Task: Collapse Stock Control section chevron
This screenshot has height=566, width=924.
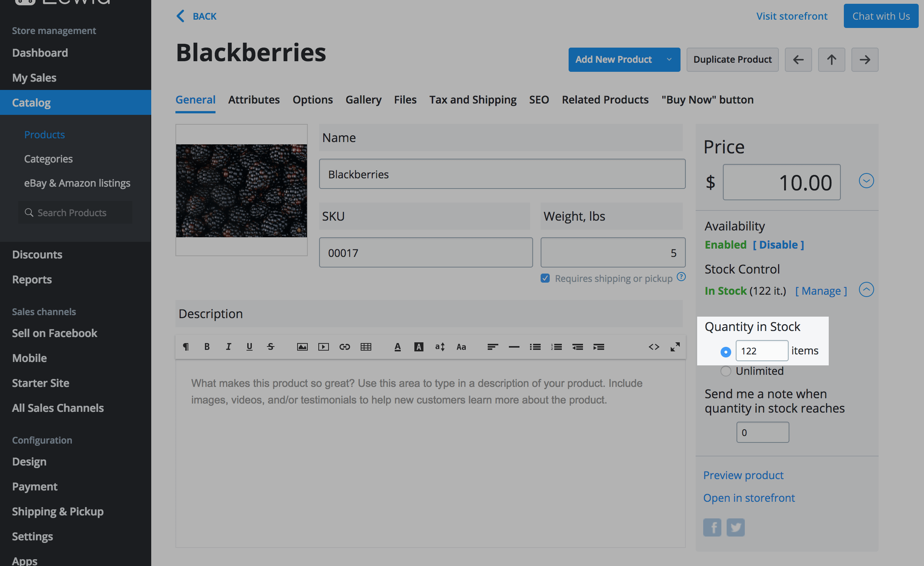Action: click(866, 290)
